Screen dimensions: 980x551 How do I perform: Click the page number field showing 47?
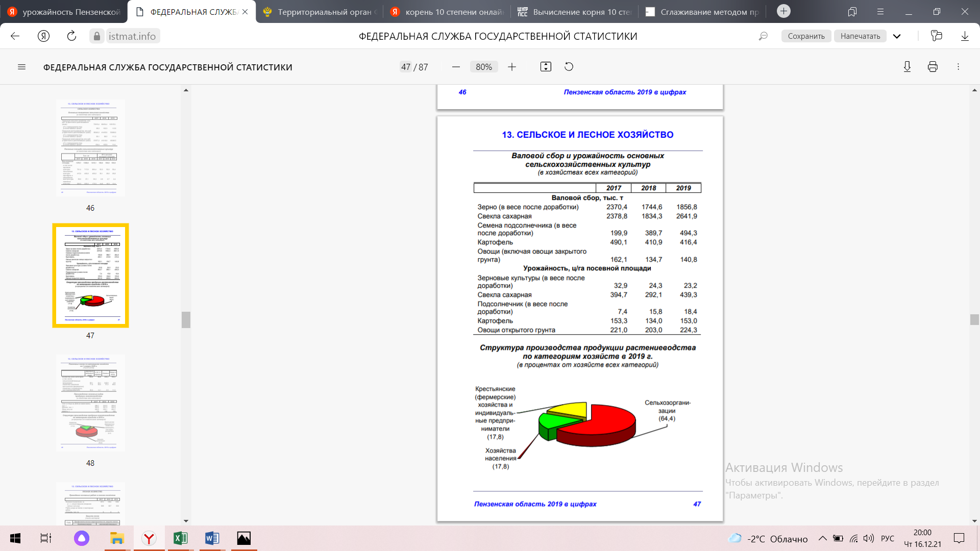[406, 67]
